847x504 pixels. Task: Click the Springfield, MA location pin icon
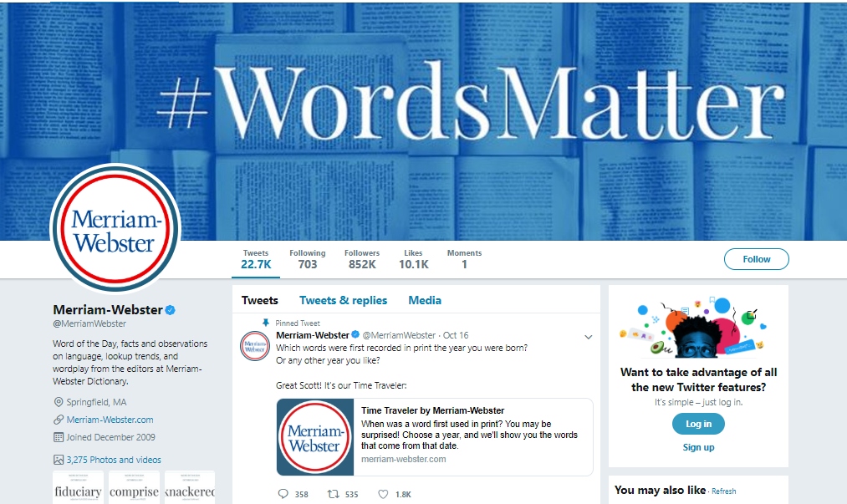click(59, 402)
